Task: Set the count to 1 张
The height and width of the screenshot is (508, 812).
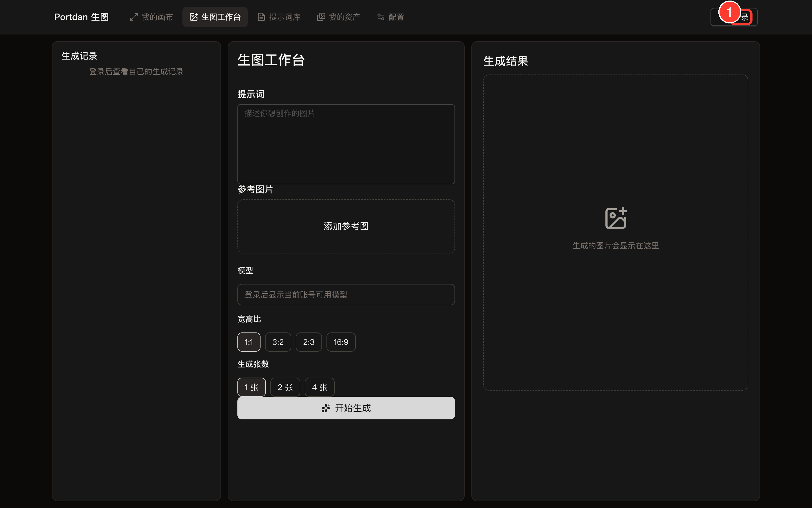Action: point(251,387)
